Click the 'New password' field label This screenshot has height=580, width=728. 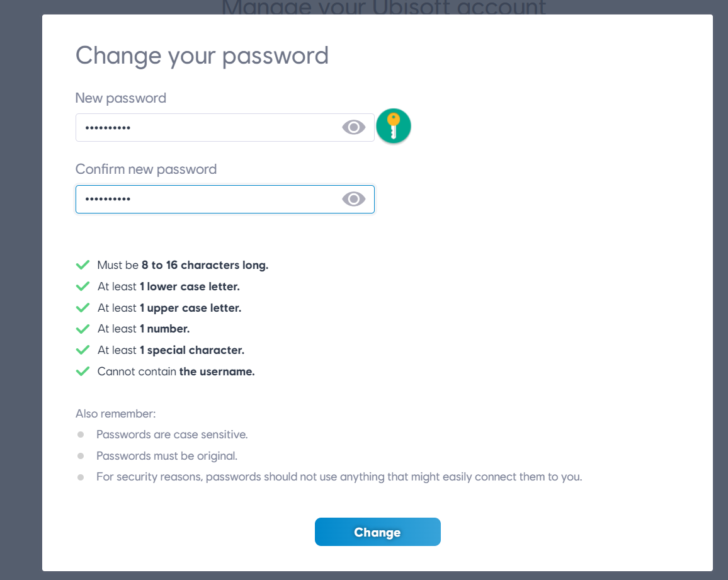(x=120, y=98)
